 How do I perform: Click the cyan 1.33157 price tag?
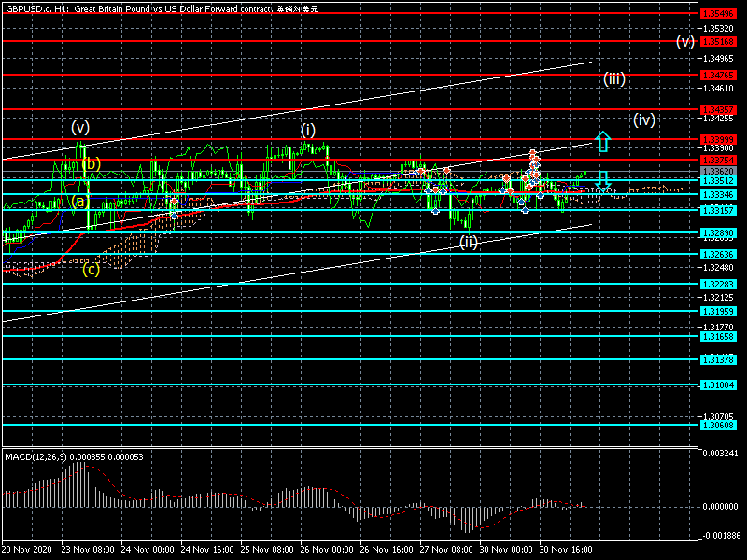718,210
